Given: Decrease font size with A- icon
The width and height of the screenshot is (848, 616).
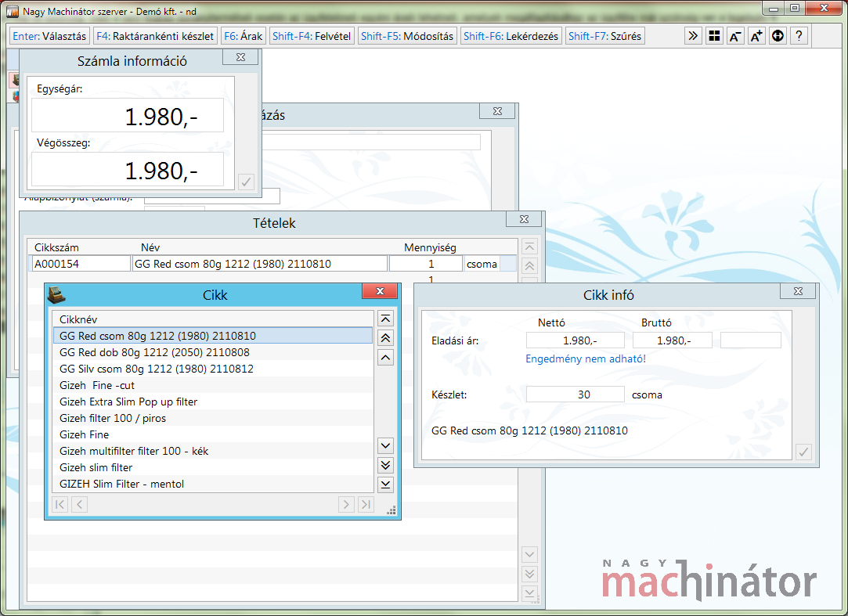Looking at the screenshot, I should pos(735,36).
